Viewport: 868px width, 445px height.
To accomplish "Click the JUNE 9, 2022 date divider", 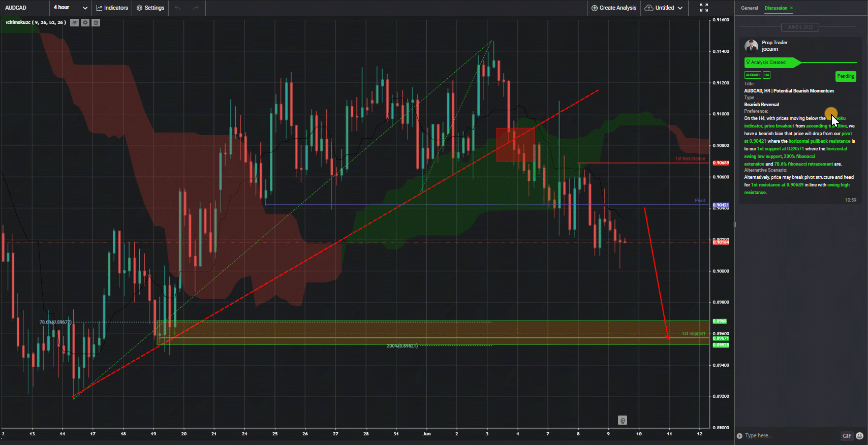I will tap(800, 27).
